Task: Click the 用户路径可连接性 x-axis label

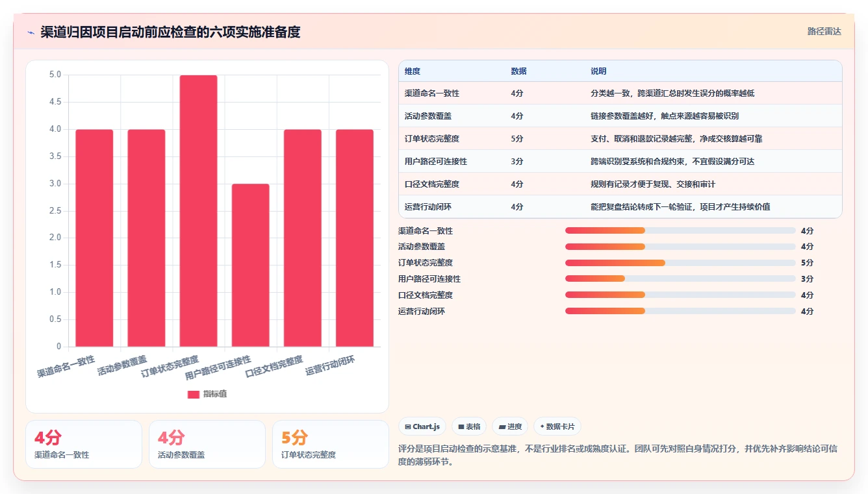Action: click(218, 367)
